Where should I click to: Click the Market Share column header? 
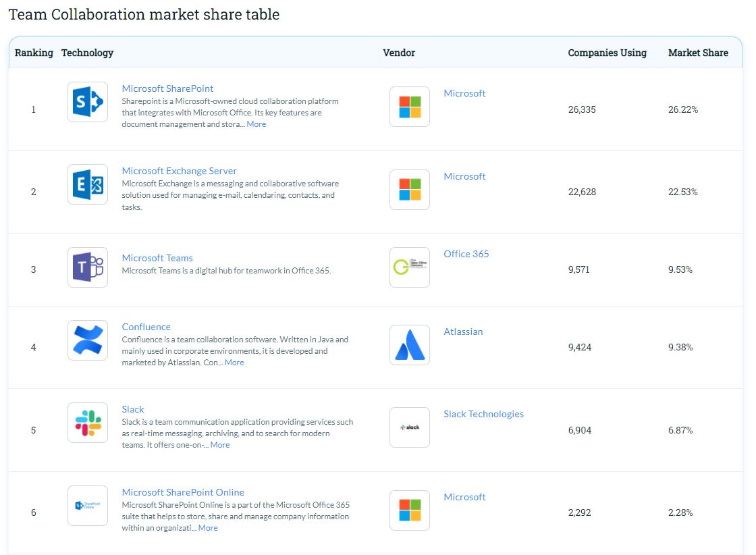point(698,53)
